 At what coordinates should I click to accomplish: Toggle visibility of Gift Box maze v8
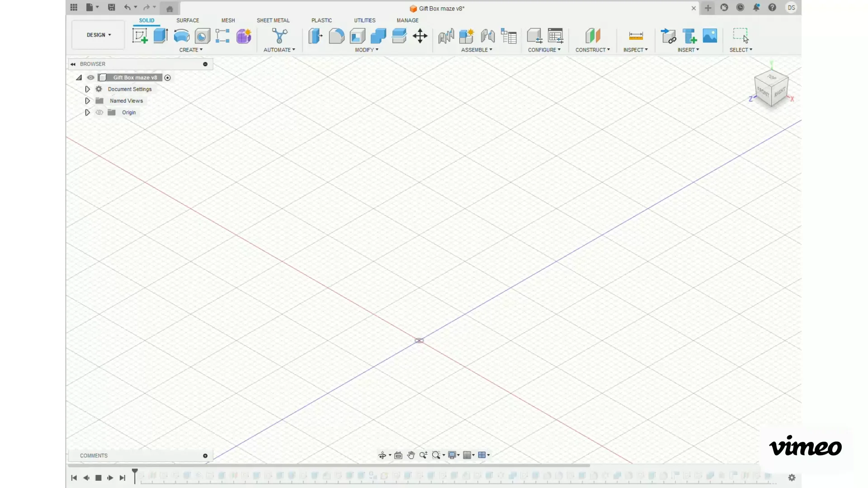coord(90,78)
